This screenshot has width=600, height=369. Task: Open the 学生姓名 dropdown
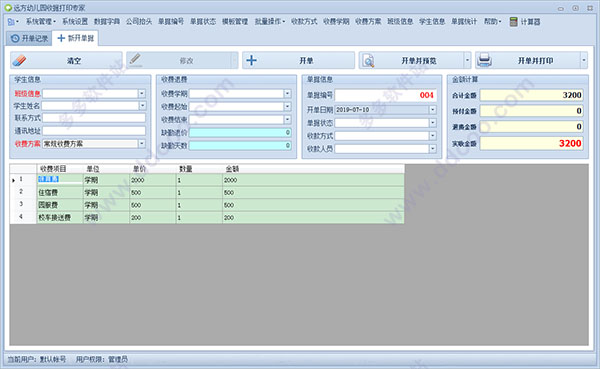click(x=142, y=105)
